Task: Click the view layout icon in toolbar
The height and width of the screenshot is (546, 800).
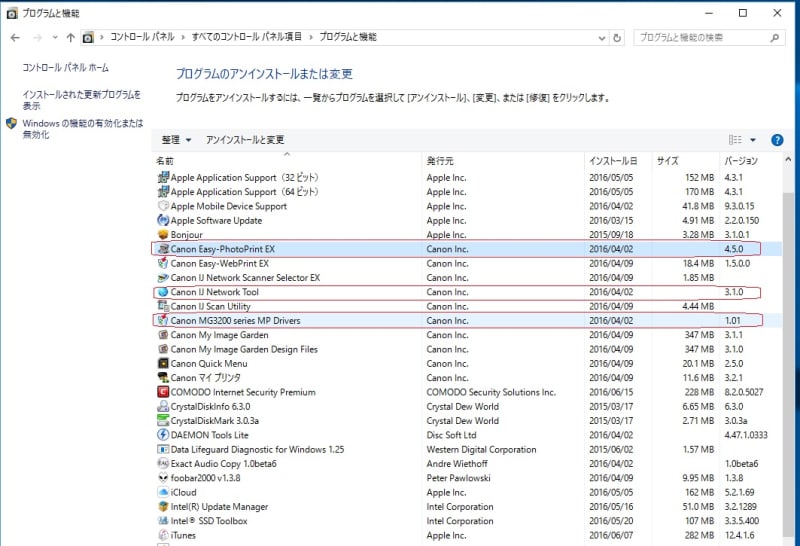Action: point(735,140)
